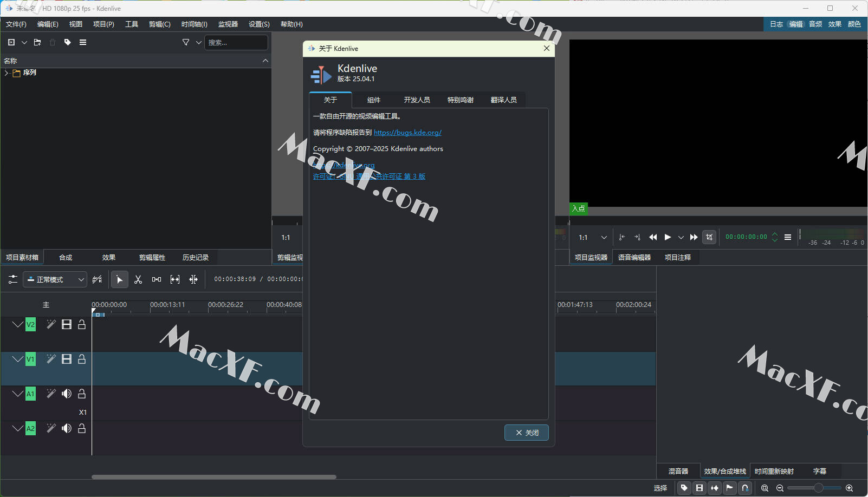Image resolution: width=868 pixels, height=497 pixels.
Task: Create a new folder in project bin
Action: coord(37,42)
